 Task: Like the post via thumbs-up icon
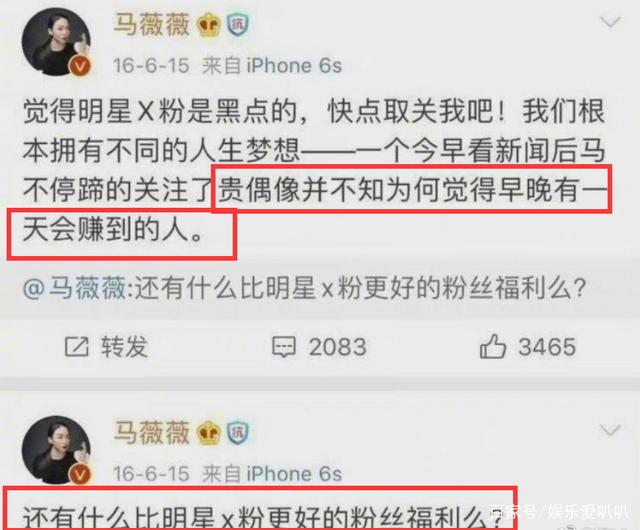(493, 346)
